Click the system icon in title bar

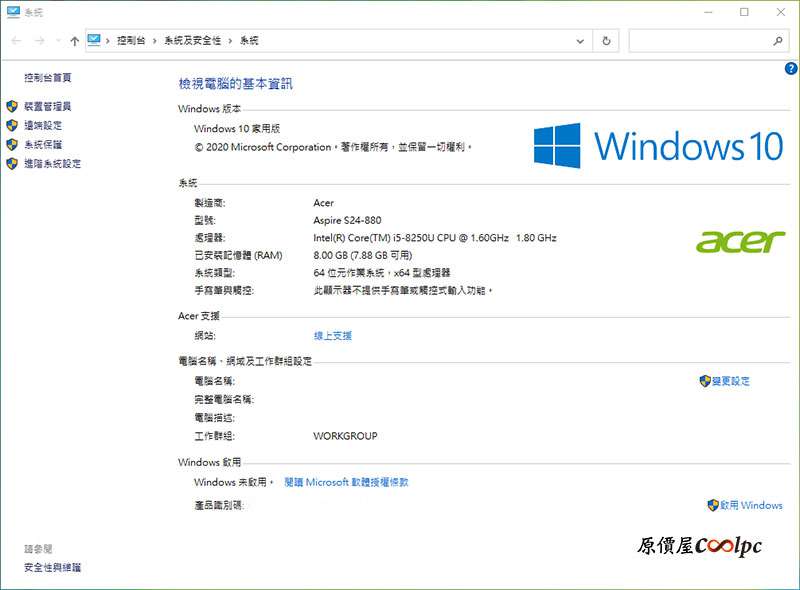(x=13, y=12)
